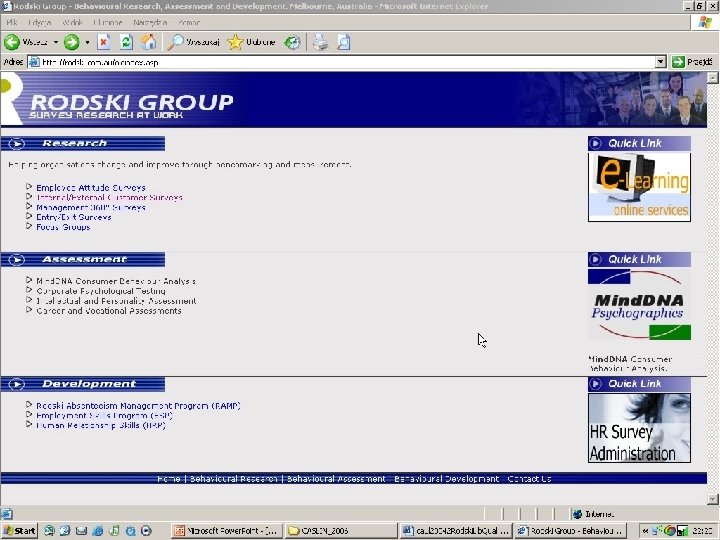Expand hidden tray icons with chevron
Viewport: 720px width, 540px height.
pos(645,531)
